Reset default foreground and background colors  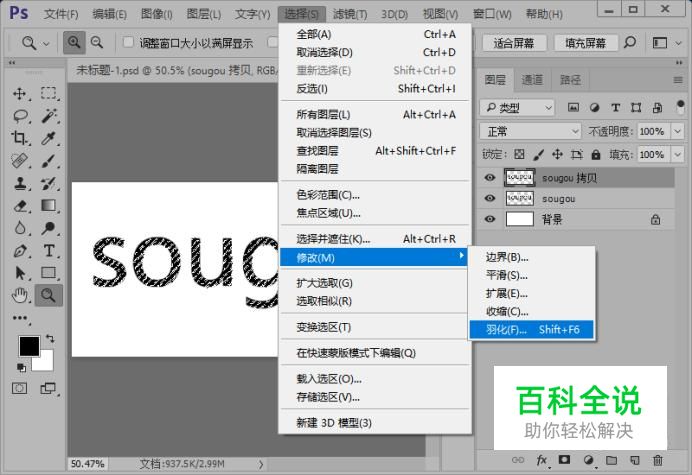[21, 367]
